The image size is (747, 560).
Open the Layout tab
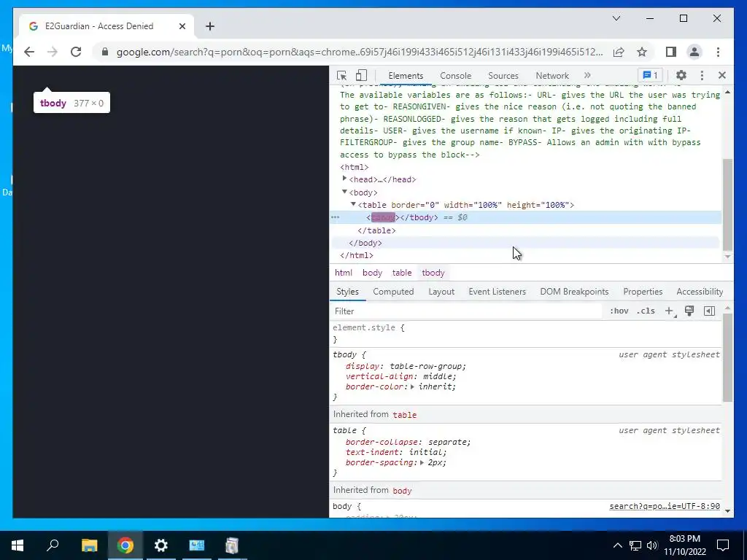click(441, 292)
